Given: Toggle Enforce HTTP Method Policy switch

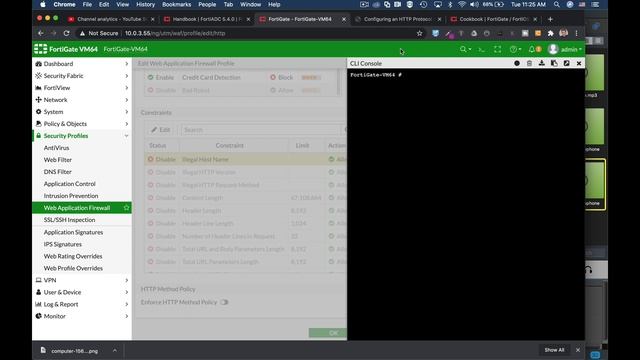Looking at the screenshot, I should [224, 302].
